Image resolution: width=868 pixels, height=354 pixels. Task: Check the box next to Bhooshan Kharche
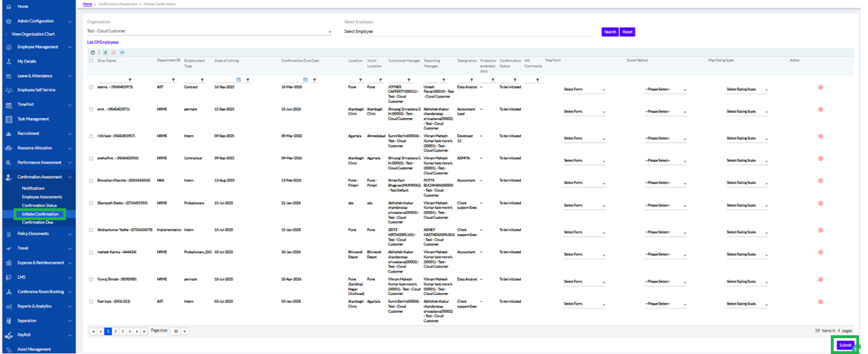91,181
